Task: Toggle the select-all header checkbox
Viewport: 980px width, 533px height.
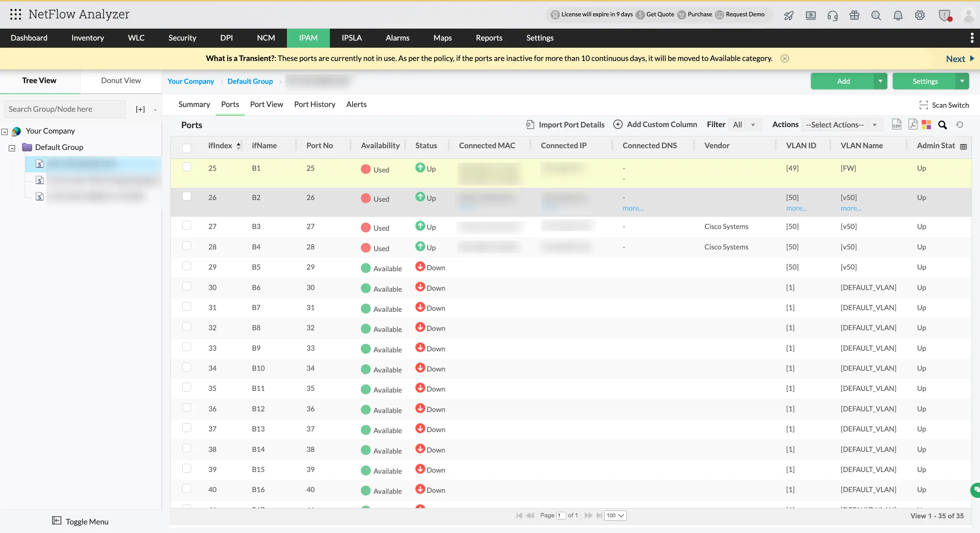Action: click(186, 148)
